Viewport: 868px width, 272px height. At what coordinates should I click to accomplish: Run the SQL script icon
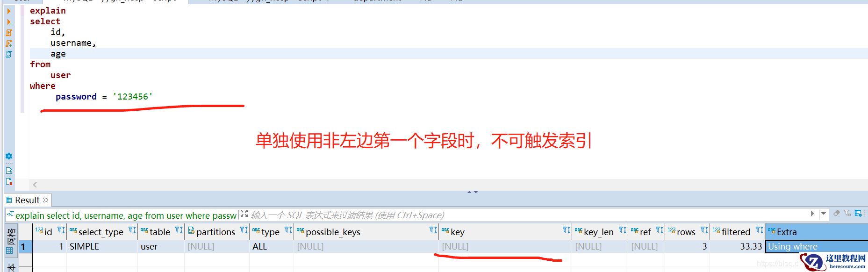(x=9, y=33)
